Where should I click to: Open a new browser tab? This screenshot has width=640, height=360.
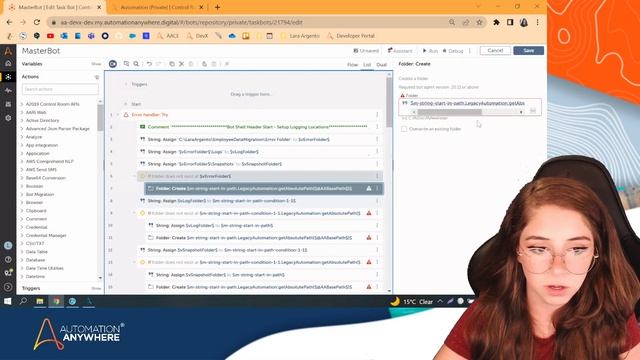[x=217, y=7]
